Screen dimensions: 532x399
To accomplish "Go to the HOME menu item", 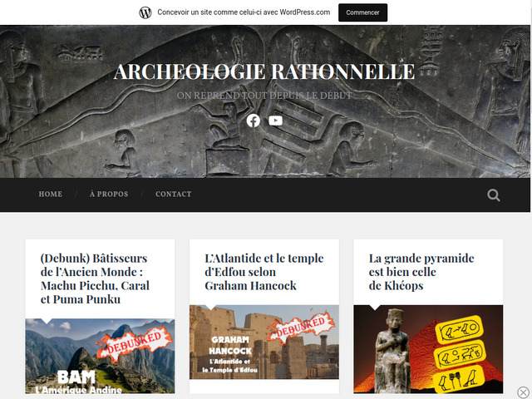I will click(51, 194).
